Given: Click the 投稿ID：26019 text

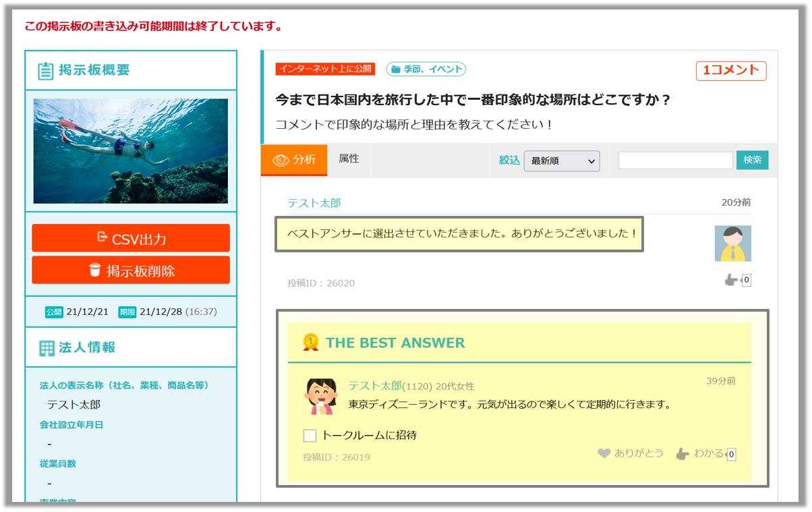Looking at the screenshot, I should point(337,457).
